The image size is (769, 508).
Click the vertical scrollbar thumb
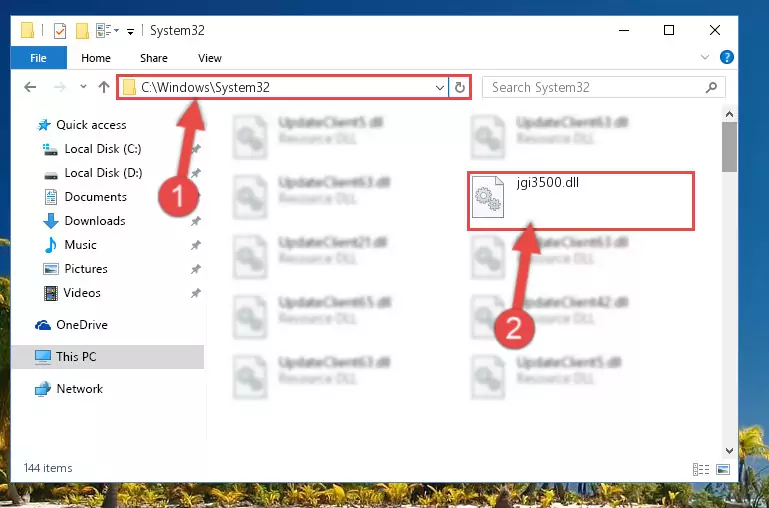click(x=729, y=147)
